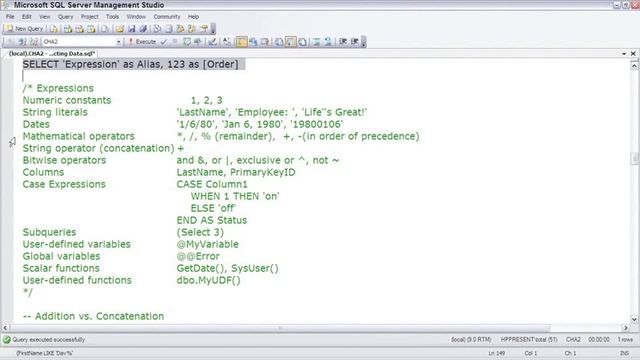
Task: Start an Analysis Services DMX Query
Action: point(79,29)
